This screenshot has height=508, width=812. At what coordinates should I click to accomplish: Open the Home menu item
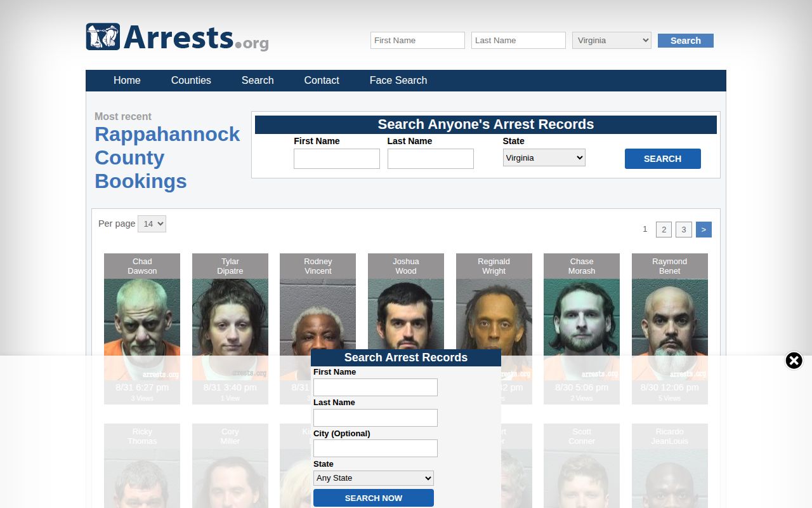point(127,80)
